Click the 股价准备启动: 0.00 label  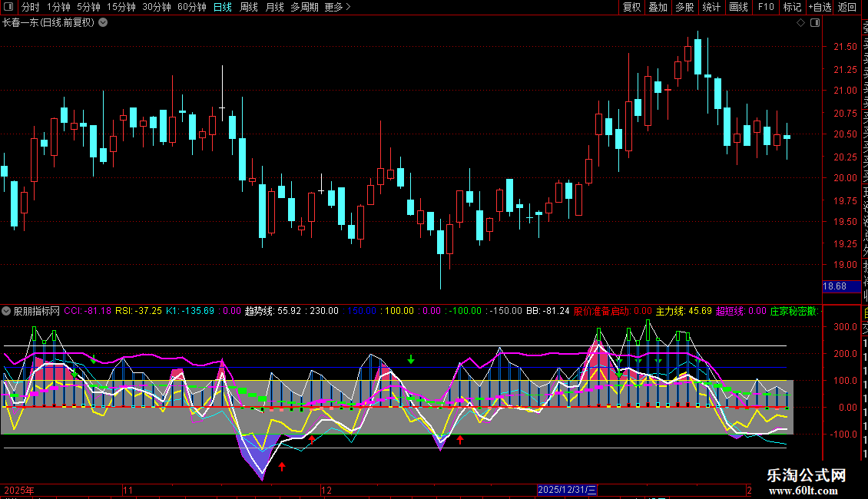click(x=613, y=311)
